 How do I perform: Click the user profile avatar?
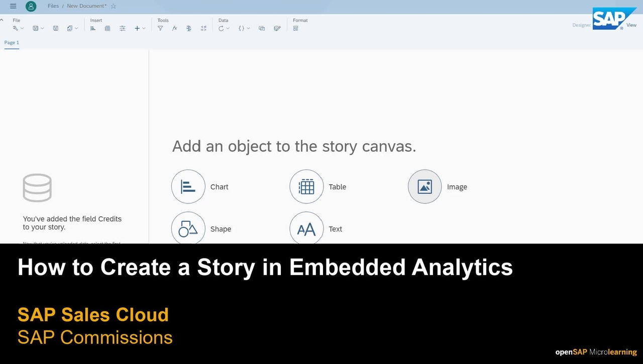coord(31,6)
